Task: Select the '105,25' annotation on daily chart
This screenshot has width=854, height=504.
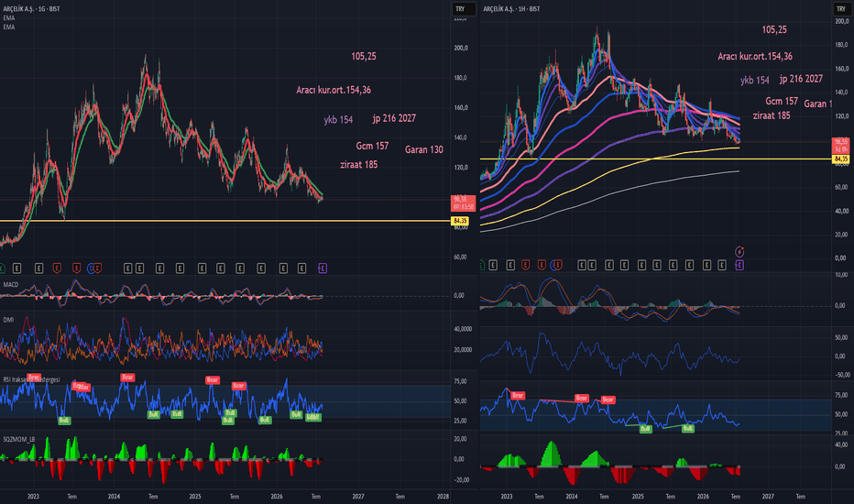Action: pos(363,56)
